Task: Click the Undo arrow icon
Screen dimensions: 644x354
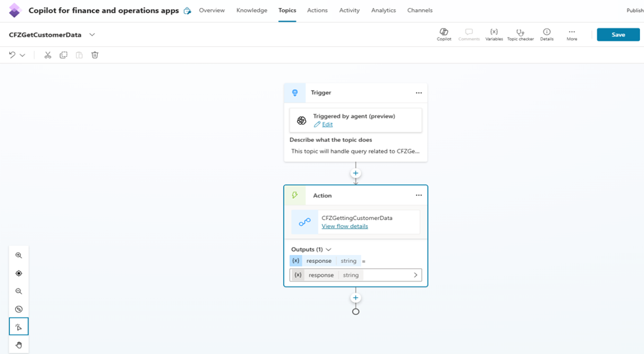Action: pyautogui.click(x=13, y=55)
